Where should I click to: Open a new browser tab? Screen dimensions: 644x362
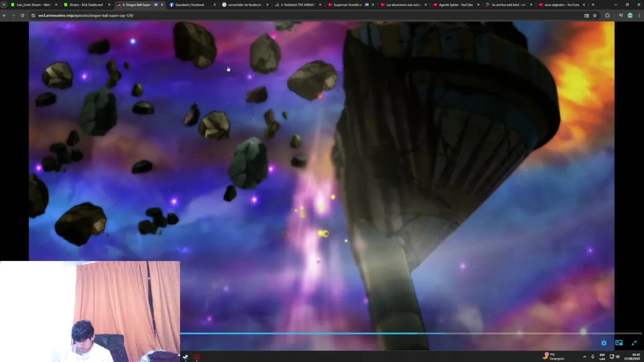(593, 5)
